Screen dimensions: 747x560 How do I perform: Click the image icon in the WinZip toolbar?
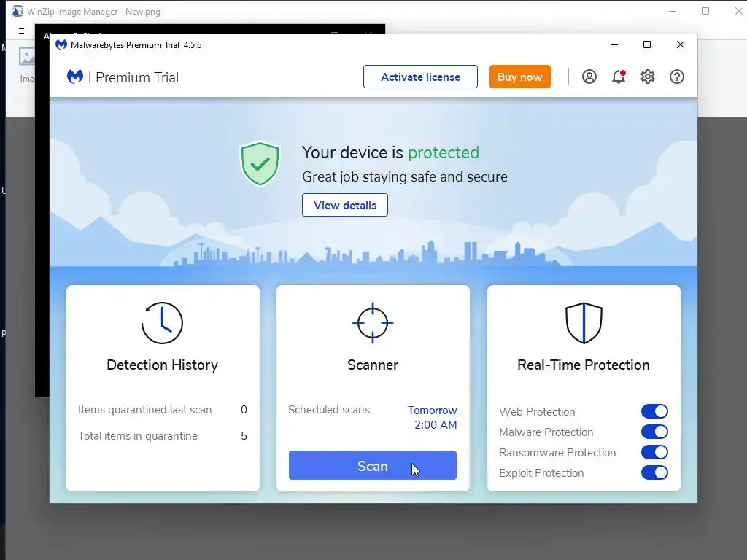(x=27, y=57)
